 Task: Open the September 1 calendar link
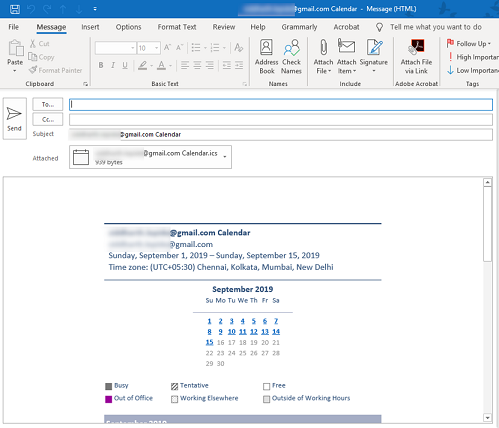(209, 321)
